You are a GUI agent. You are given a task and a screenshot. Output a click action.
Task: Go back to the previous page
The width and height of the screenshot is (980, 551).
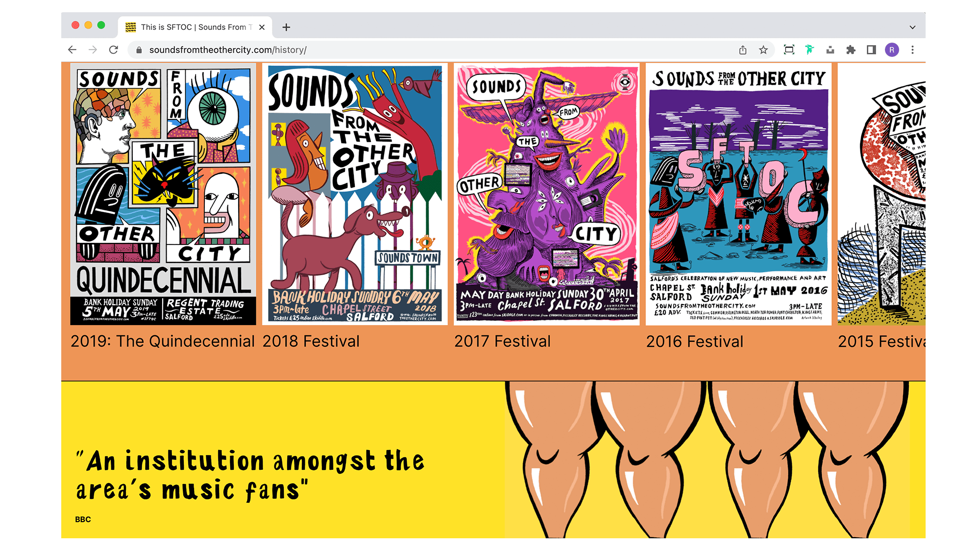click(72, 50)
